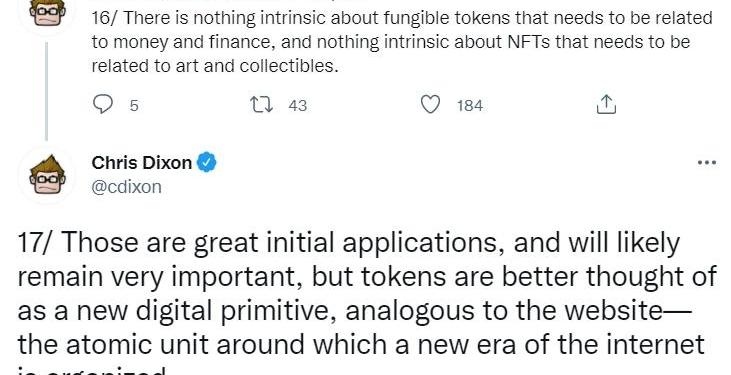
Task: Open the share icon for tweet 16
Action: click(607, 104)
